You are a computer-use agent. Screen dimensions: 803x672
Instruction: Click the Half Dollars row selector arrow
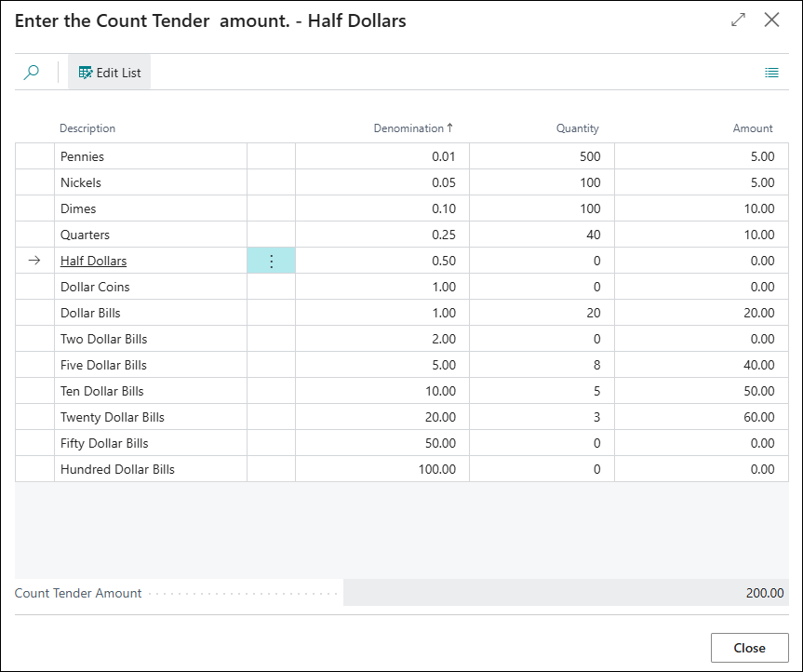(x=34, y=261)
